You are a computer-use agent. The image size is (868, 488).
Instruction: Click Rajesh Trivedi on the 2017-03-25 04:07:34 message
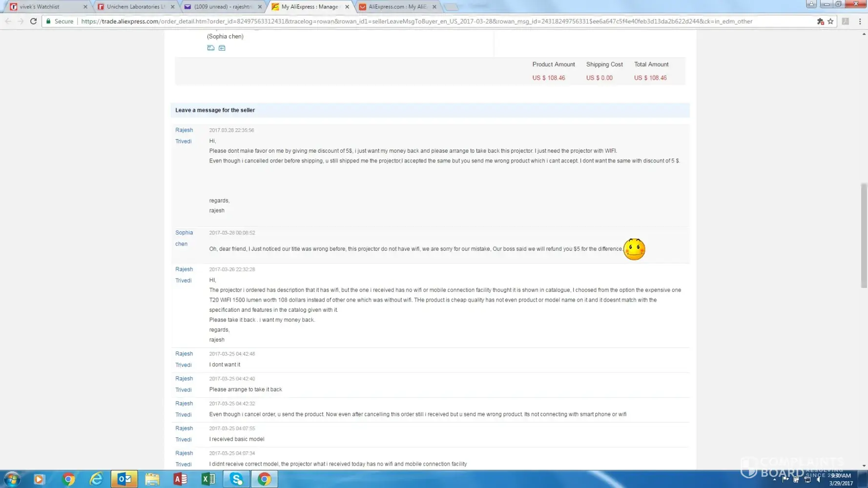184,459
